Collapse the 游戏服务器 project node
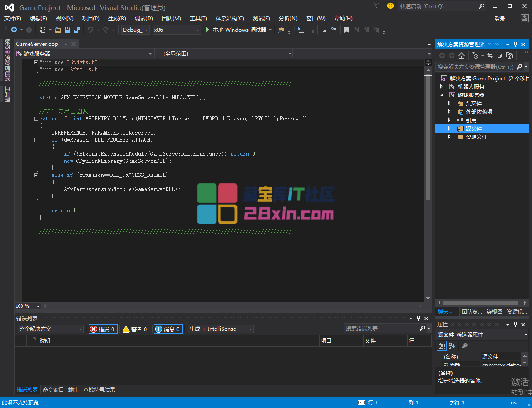 442,95
